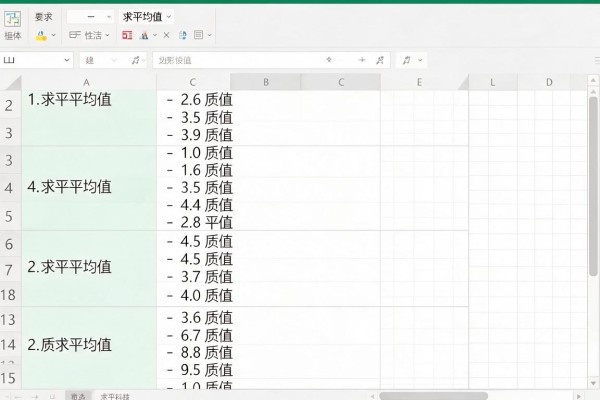Image resolution: width=600 pixels, height=400 pixels.
Task: Click the yellow highlight fill color icon
Action: (x=41, y=36)
